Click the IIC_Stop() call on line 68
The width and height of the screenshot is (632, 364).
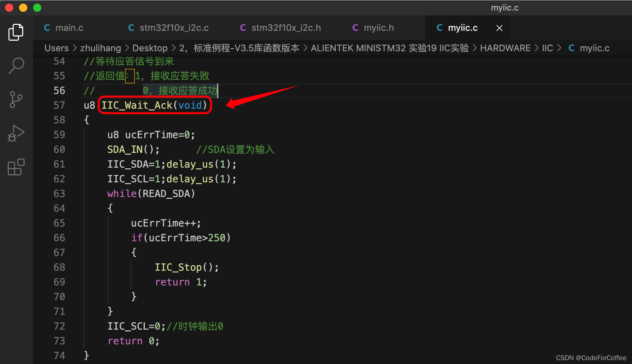186,267
